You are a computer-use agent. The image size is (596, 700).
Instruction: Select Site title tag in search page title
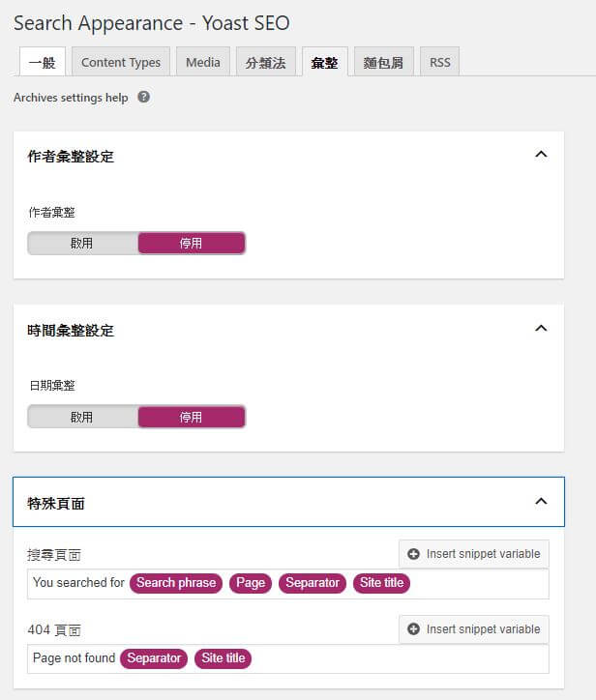(381, 583)
